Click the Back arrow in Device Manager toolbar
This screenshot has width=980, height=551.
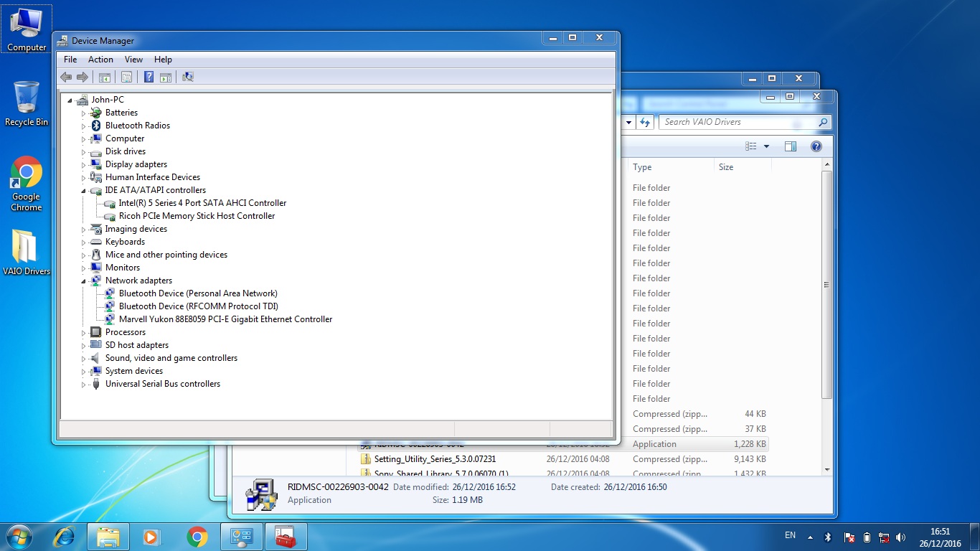[x=66, y=77]
